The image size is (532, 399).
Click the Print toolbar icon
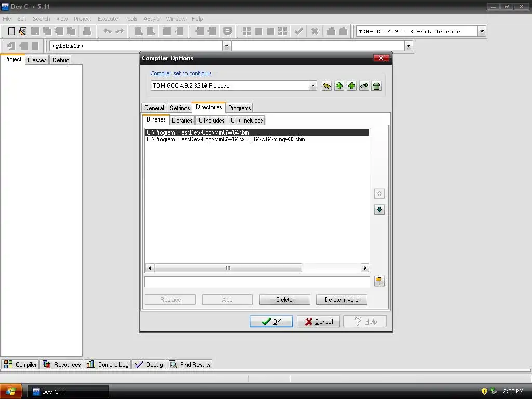tap(87, 31)
